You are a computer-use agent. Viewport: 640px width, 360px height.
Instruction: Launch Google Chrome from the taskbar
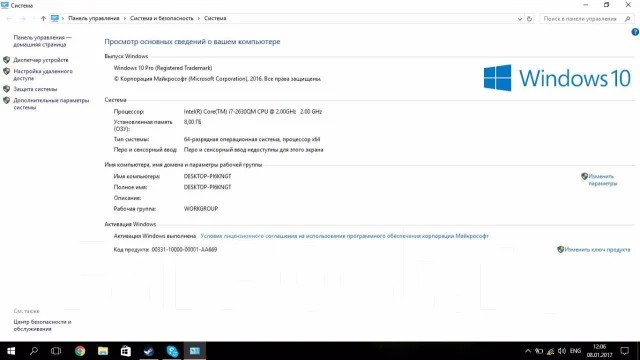80,351
